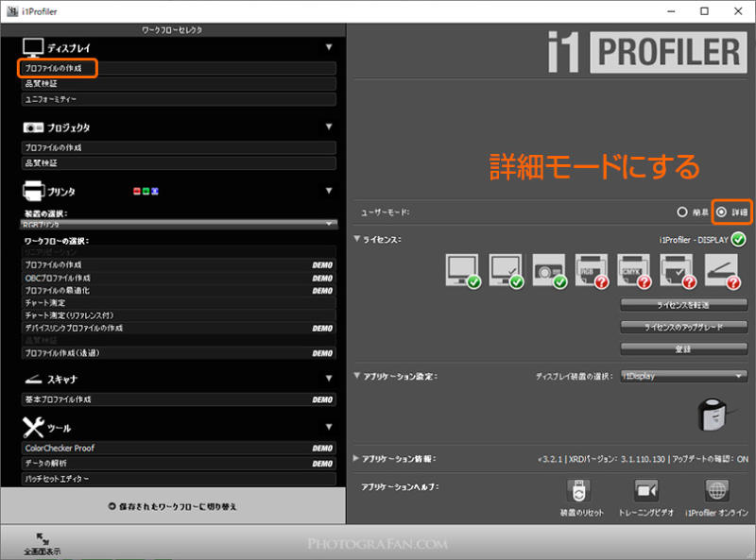Select the 簡易 basic user mode radio button
This screenshot has width=756, height=560.
[681, 212]
